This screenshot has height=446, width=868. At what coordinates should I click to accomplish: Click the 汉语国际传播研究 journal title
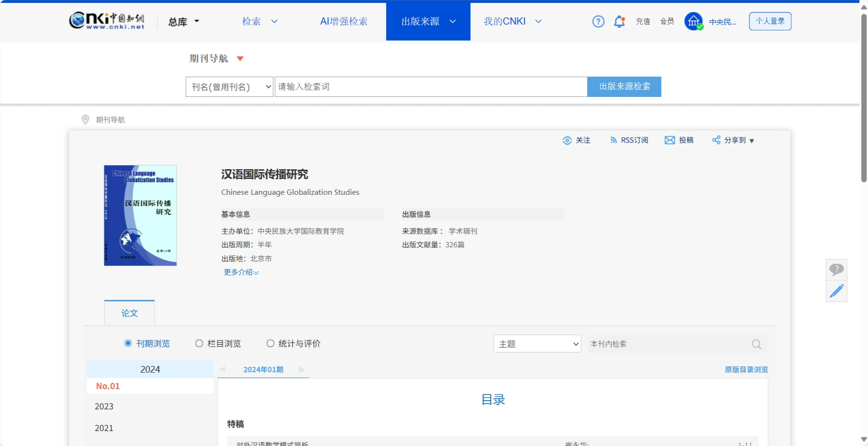pos(265,174)
